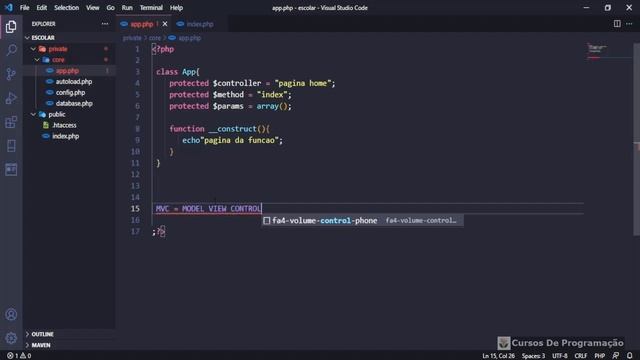The width and height of the screenshot is (640, 360).
Task: Click 'app.php' in the breadcrumb
Action: 189,38
